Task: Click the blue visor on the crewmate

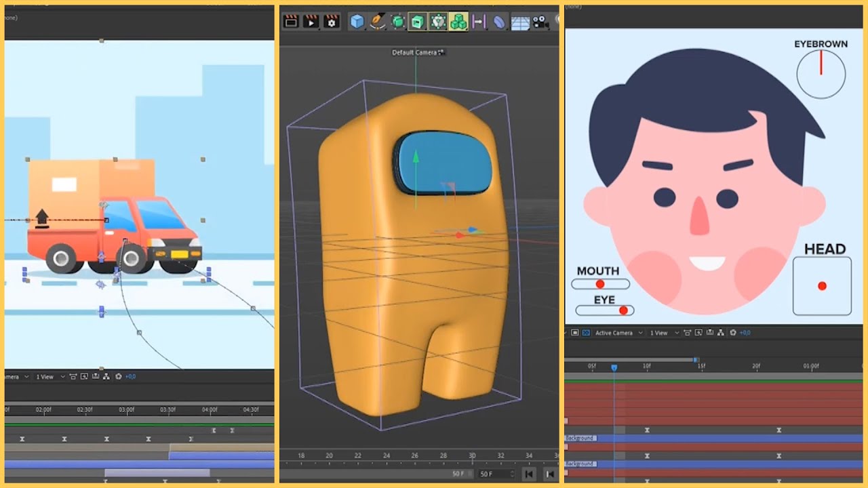Action: (x=444, y=161)
